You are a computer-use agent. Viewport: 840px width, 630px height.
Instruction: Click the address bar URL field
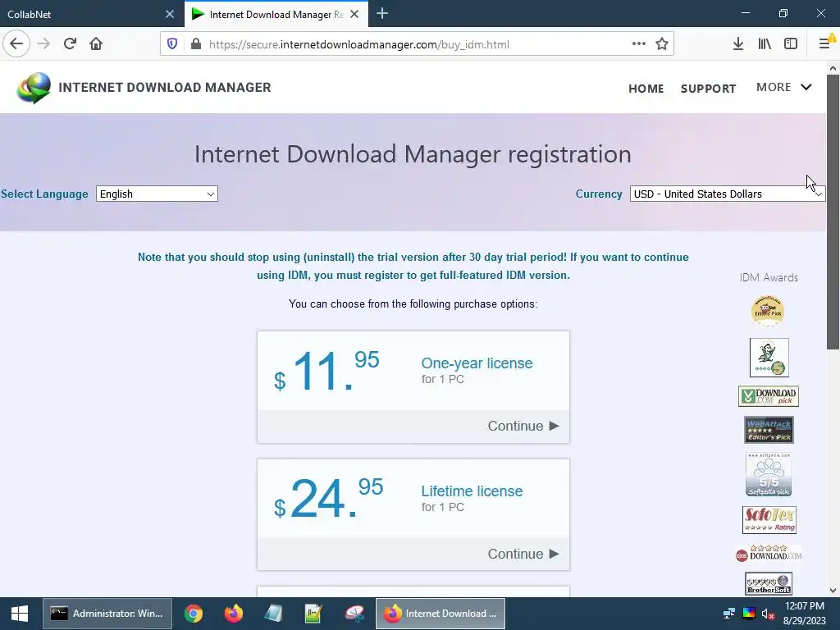[x=418, y=44]
